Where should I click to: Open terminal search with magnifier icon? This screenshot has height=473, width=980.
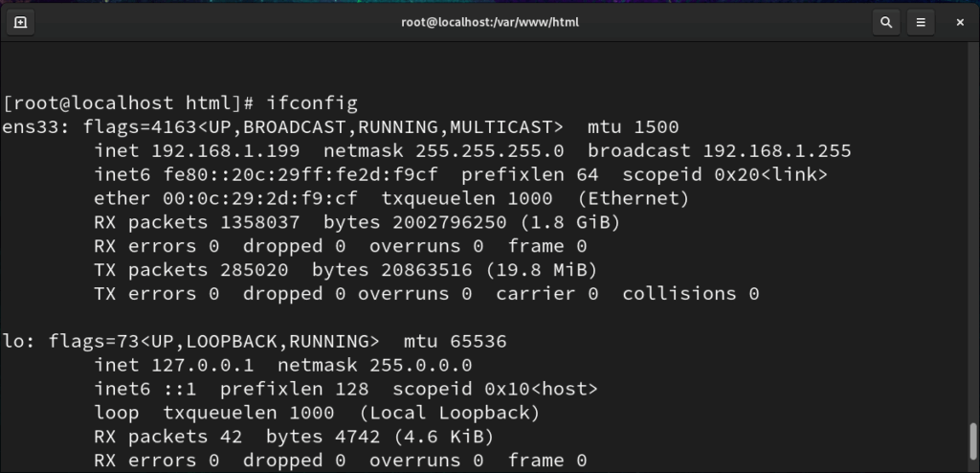click(x=885, y=23)
